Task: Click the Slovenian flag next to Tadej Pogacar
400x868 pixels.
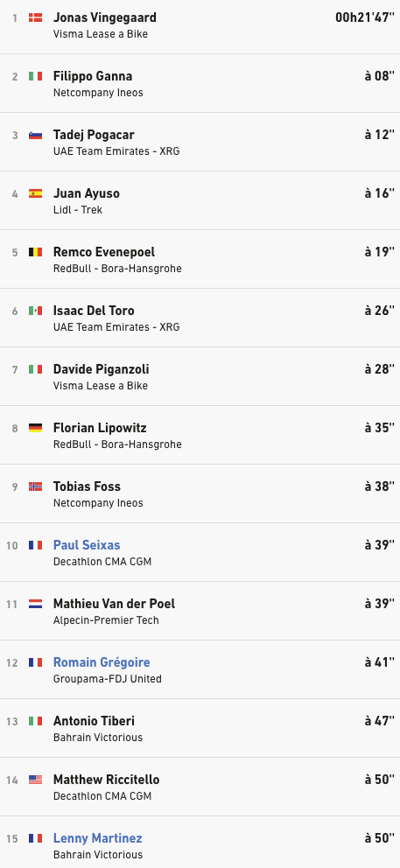Action: tap(36, 135)
